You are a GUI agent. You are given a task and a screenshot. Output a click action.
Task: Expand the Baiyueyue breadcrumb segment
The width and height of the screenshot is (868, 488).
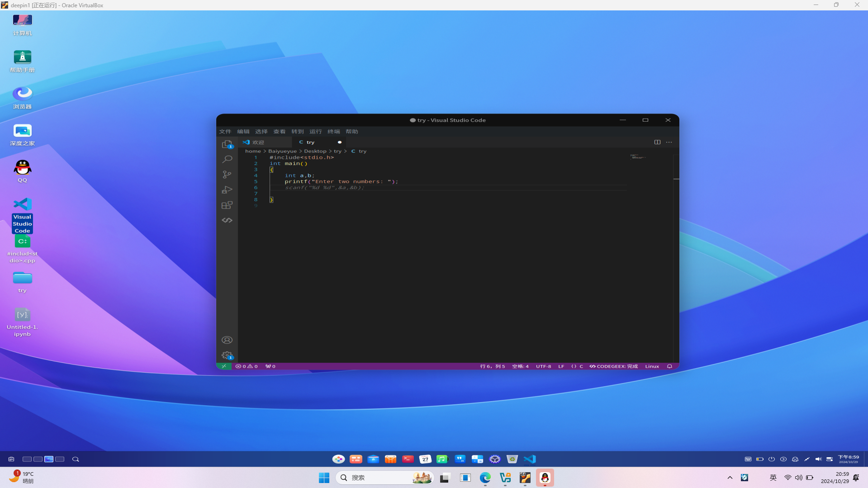(x=283, y=152)
